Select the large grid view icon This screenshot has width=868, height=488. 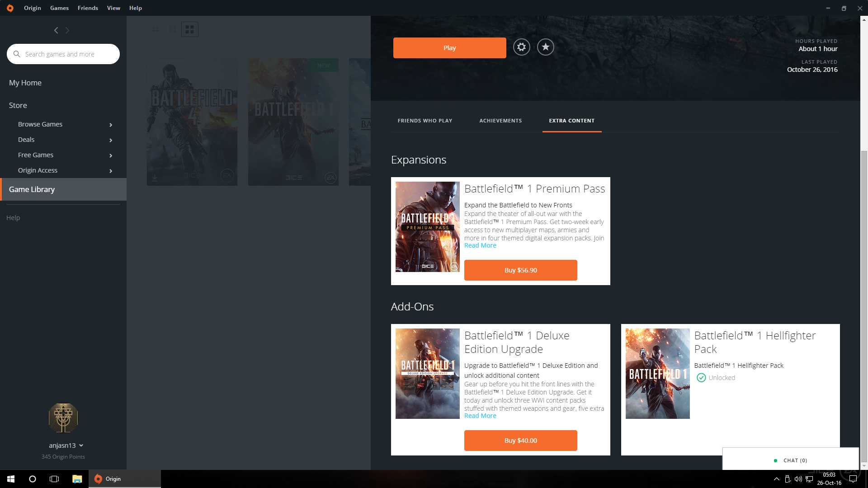pos(190,29)
